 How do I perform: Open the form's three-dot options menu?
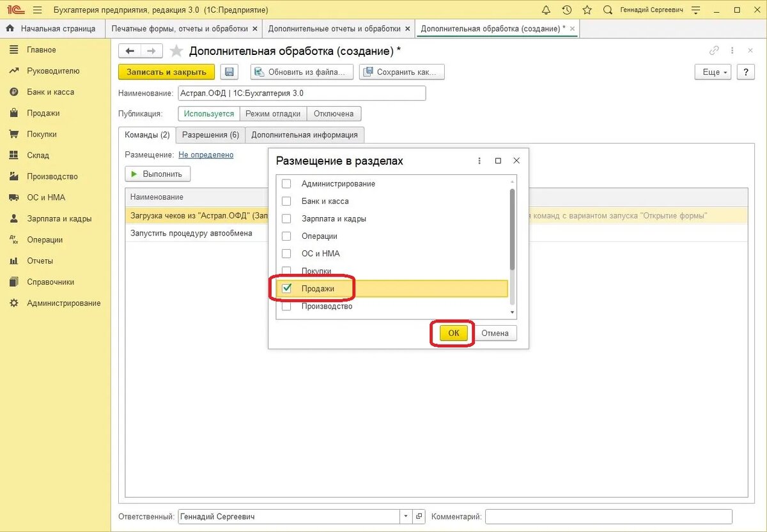pyautogui.click(x=732, y=51)
